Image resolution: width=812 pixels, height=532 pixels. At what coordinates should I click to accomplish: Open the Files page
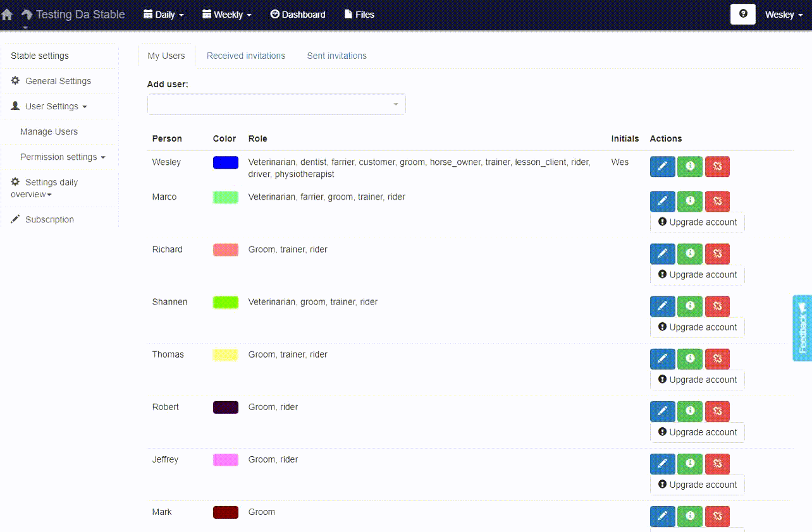tap(359, 15)
